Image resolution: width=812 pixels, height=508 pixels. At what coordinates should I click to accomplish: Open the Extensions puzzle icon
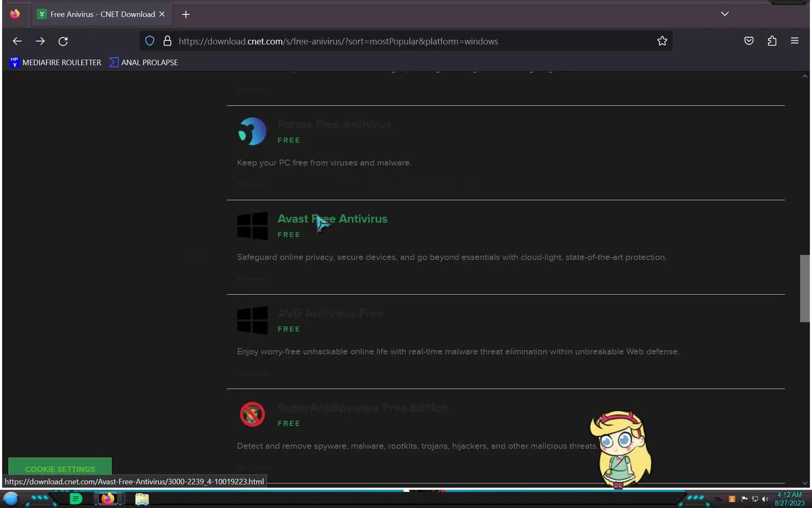772,41
